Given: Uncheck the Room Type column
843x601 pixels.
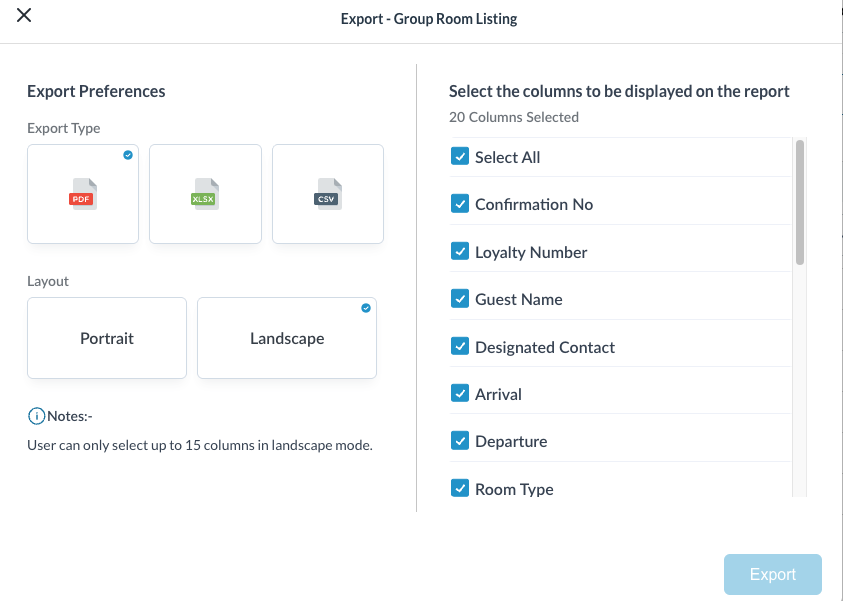Looking at the screenshot, I should point(460,489).
